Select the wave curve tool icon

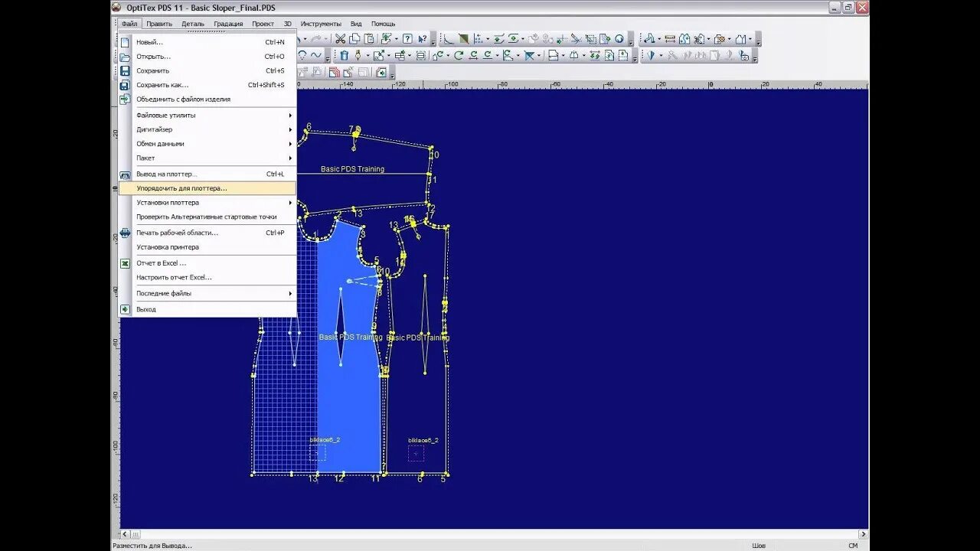click(x=316, y=55)
